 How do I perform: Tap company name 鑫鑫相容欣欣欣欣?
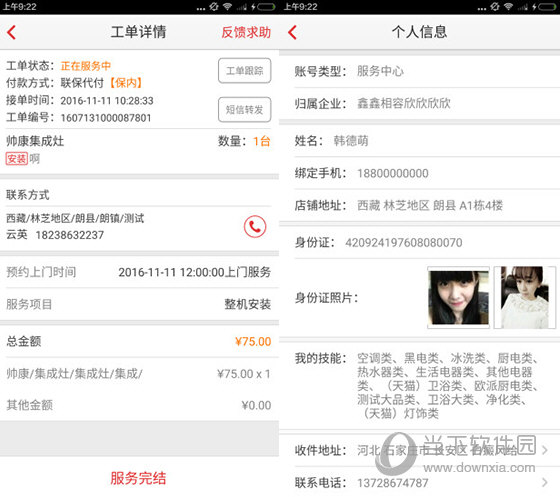[404, 104]
